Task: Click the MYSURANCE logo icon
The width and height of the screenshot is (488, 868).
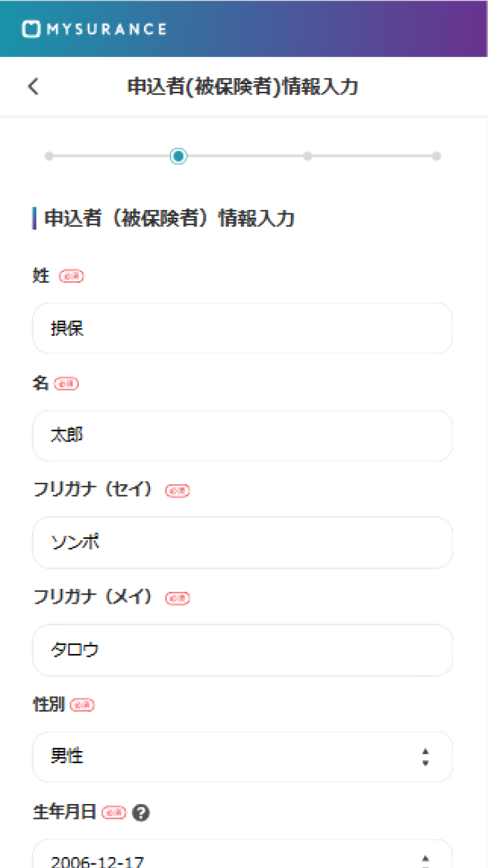Action: pos(32,29)
